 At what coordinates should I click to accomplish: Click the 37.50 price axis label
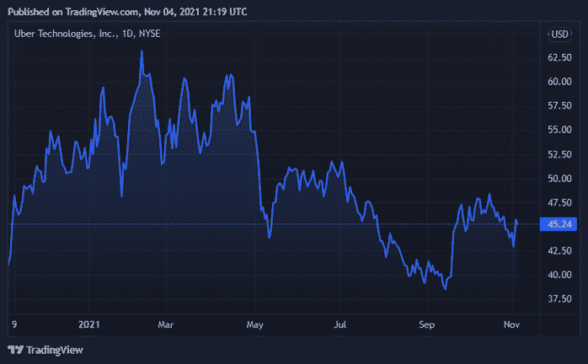point(559,299)
